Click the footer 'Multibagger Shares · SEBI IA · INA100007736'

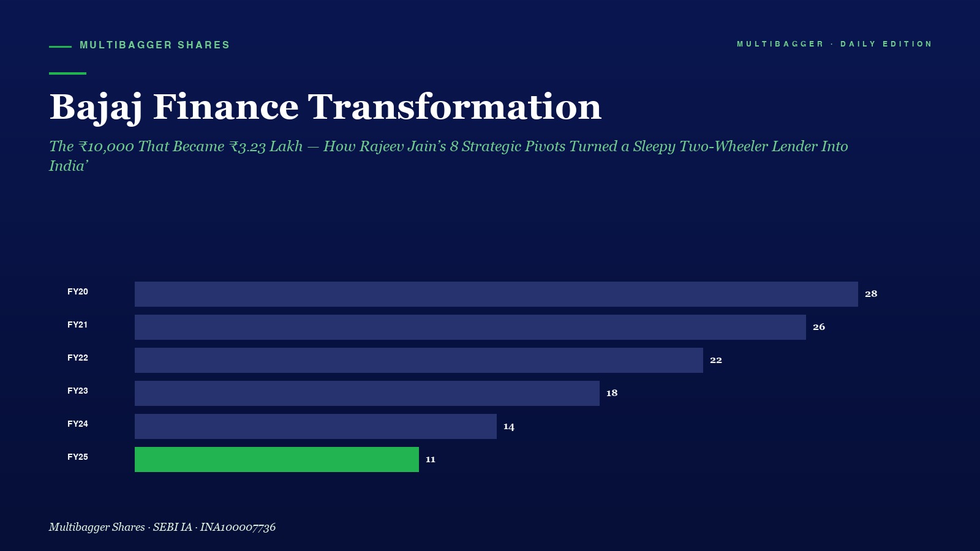pos(162,527)
